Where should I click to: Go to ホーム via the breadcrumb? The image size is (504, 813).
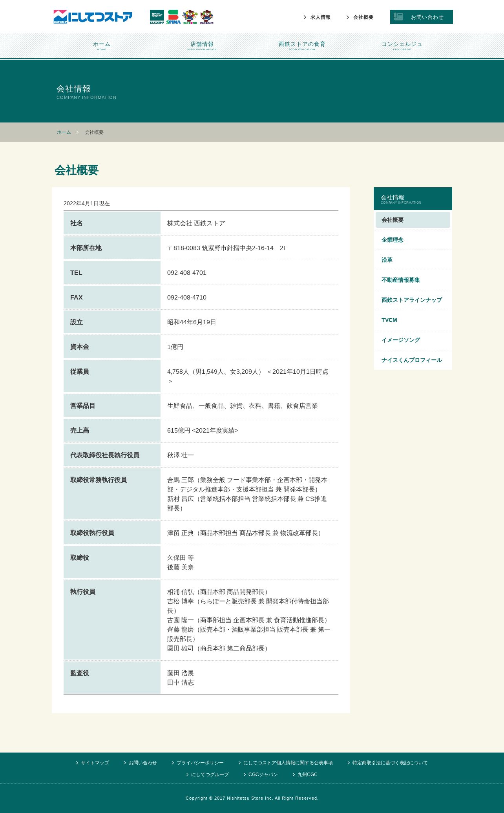point(64,132)
